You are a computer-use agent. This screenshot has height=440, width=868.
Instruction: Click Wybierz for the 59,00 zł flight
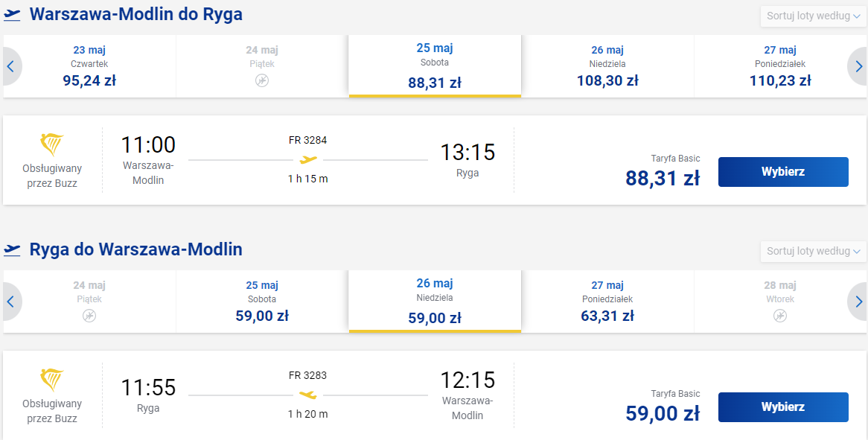(783, 406)
